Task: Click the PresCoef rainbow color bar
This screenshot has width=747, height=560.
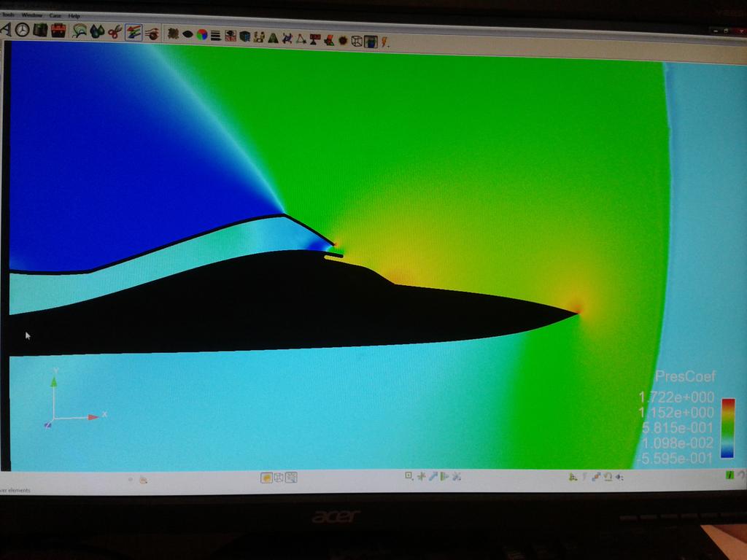Action: click(x=727, y=428)
